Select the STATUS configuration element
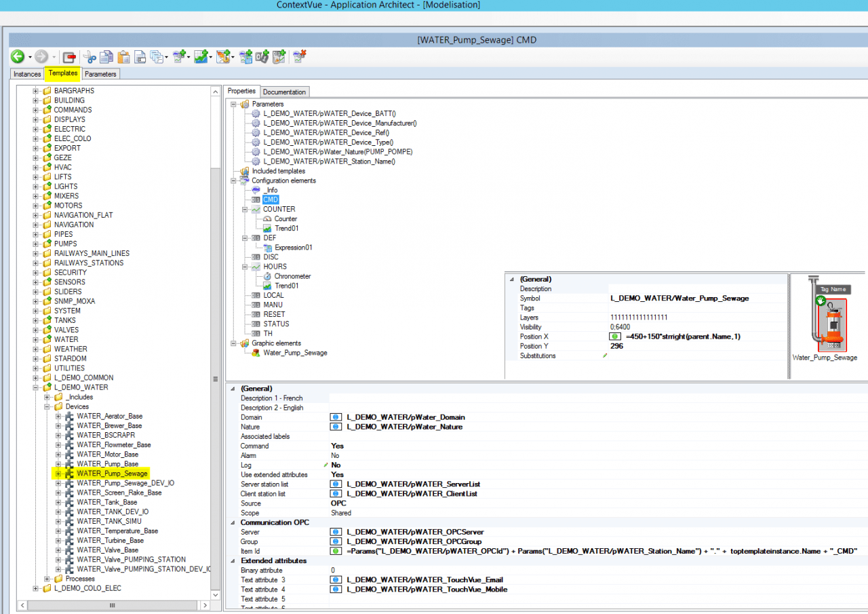The height and width of the screenshot is (614, 868). (276, 324)
